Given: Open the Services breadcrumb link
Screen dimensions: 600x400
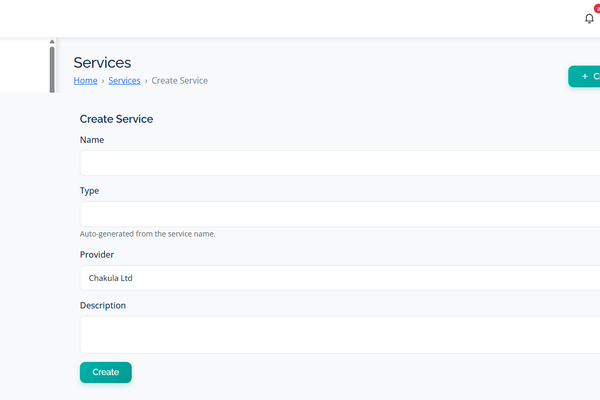Looking at the screenshot, I should [124, 80].
